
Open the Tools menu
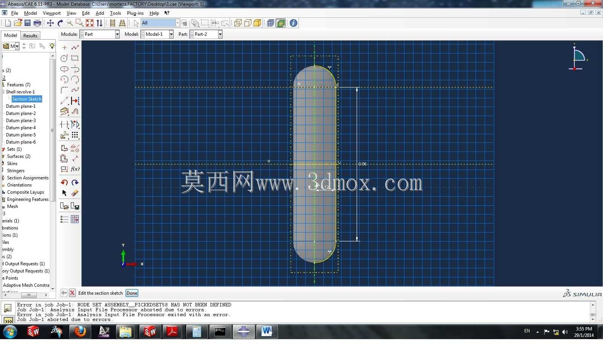coord(115,13)
